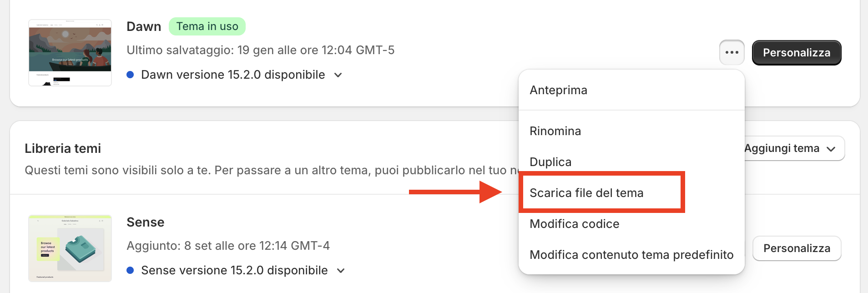Image resolution: width=868 pixels, height=293 pixels.
Task: Expand the Sense versione 15.2.0 disponibile chevron
Action: pyautogui.click(x=341, y=271)
